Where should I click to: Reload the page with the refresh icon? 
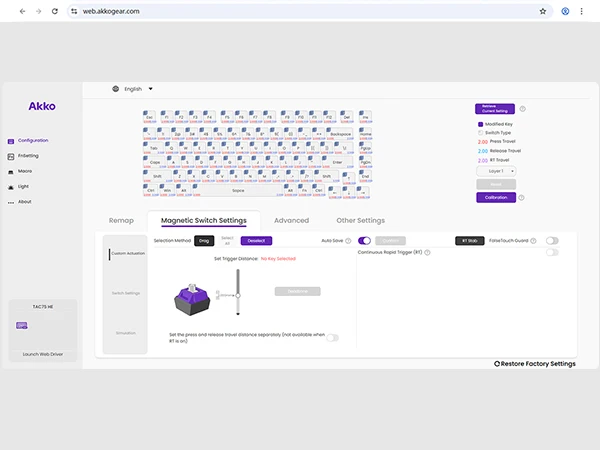(55, 11)
